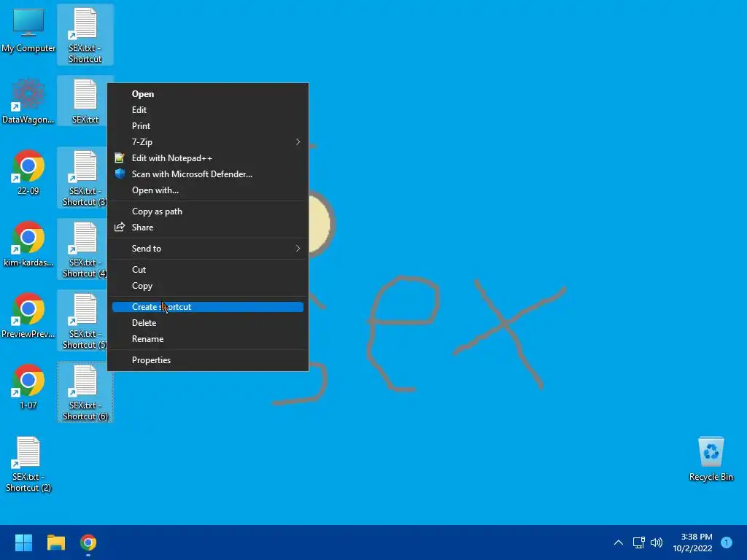Choose Share in the context menu
Viewport: 747px width, 560px height.
[208, 227]
